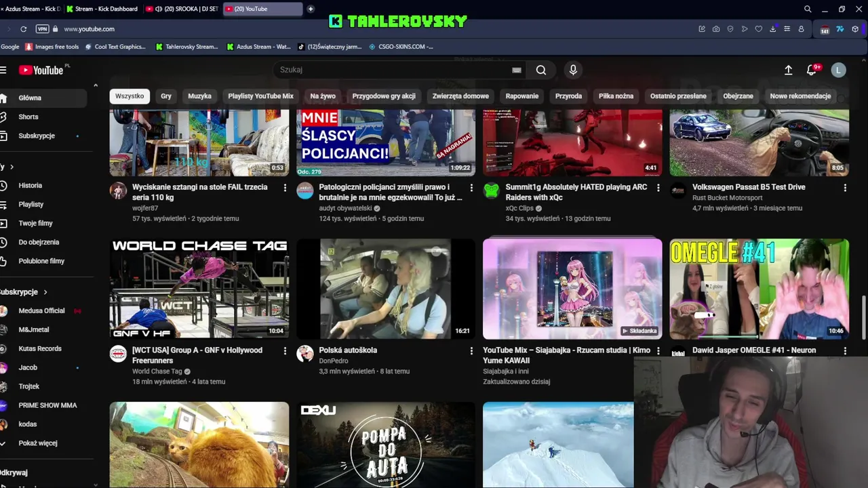Open World Chase Tag channel link
The width and height of the screenshot is (868, 488).
pyautogui.click(x=157, y=371)
